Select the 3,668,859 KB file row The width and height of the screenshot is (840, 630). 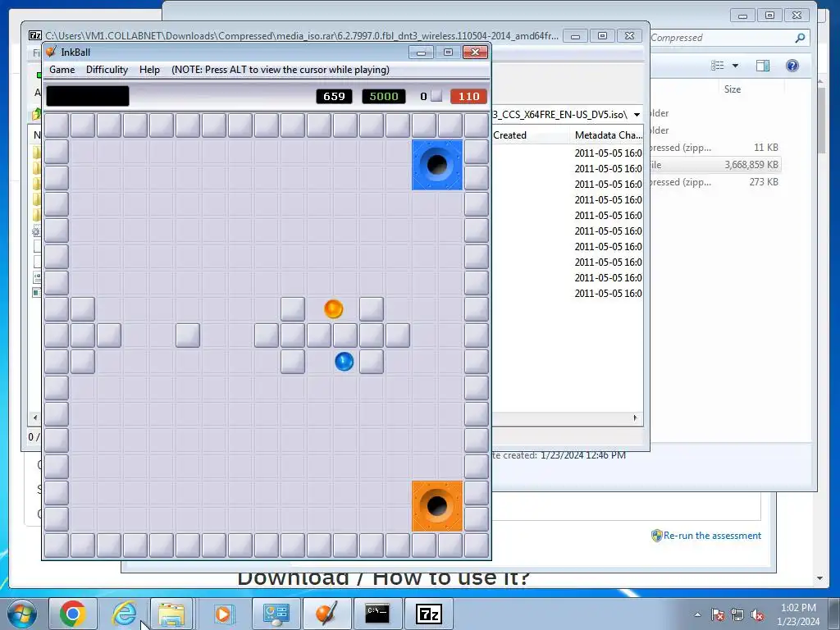[x=715, y=165]
